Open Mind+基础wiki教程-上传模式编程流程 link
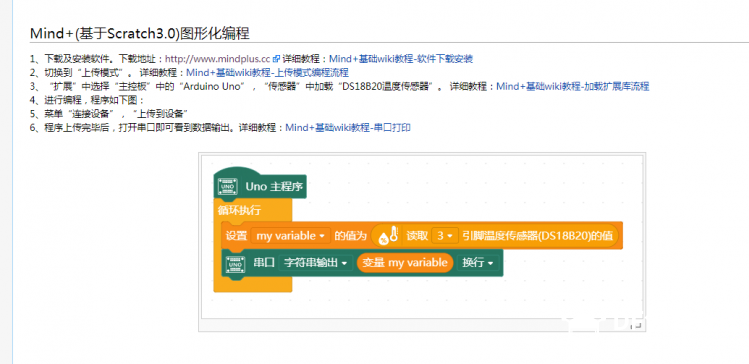The image size is (749, 364). click(267, 73)
